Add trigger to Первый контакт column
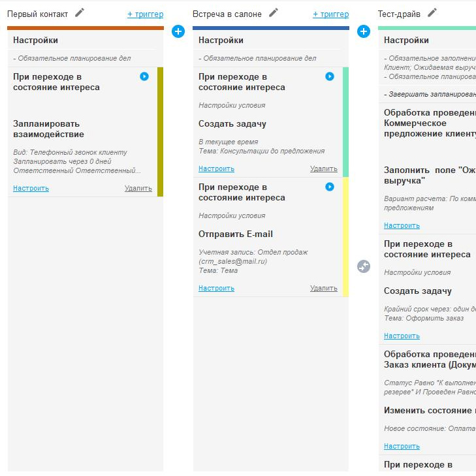Image resolution: width=476 pixels, height=476 pixels. click(145, 14)
